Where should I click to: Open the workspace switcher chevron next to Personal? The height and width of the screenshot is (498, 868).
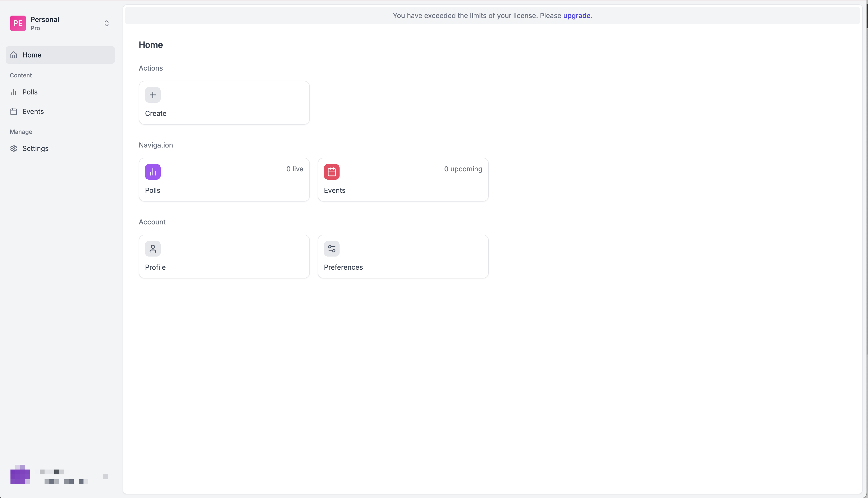(106, 23)
